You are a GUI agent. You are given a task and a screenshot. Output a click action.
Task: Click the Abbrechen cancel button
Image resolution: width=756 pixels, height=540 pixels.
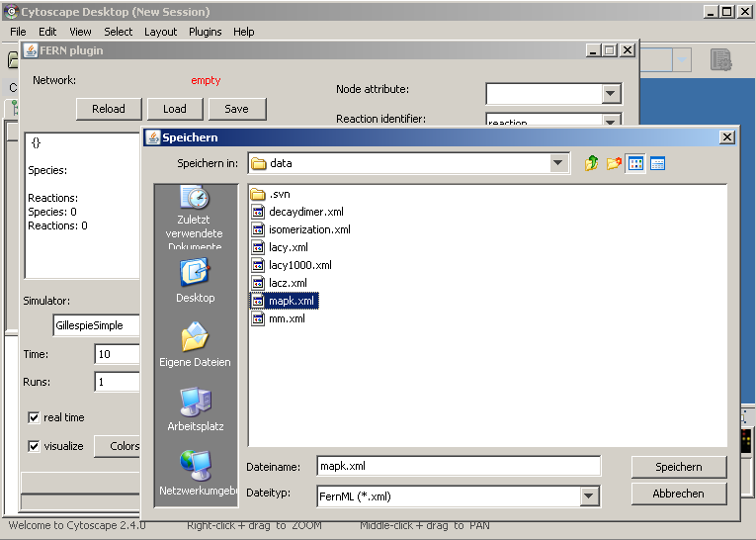(x=678, y=494)
